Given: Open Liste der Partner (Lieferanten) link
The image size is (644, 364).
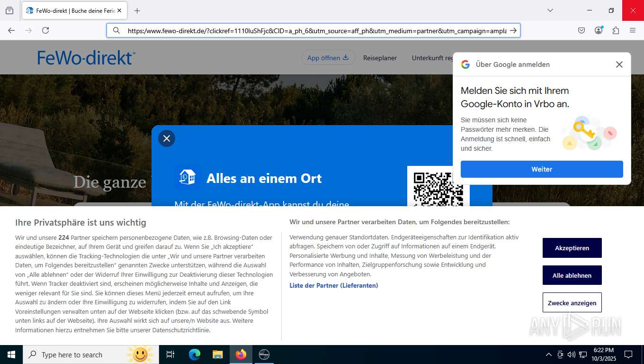Looking at the screenshot, I should pyautogui.click(x=334, y=285).
